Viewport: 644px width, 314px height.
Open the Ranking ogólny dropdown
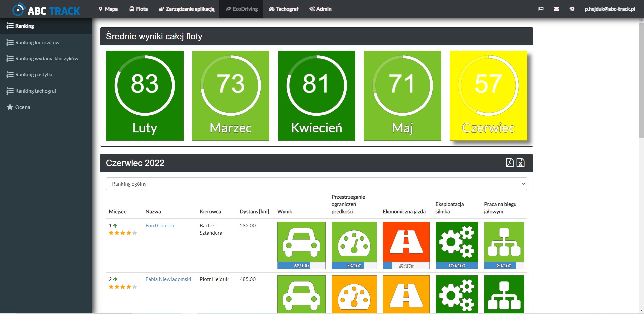click(x=316, y=184)
